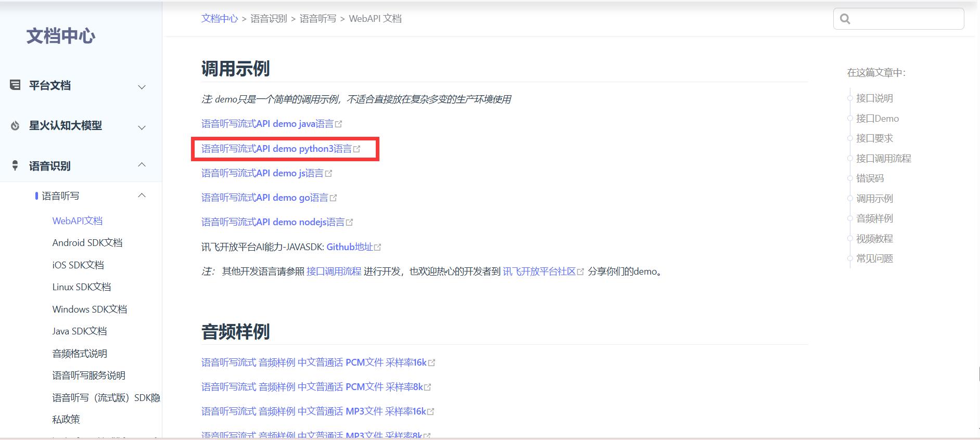This screenshot has height=440, width=980.
Task: Select 平台文档 in the sidebar
Action: 50,85
